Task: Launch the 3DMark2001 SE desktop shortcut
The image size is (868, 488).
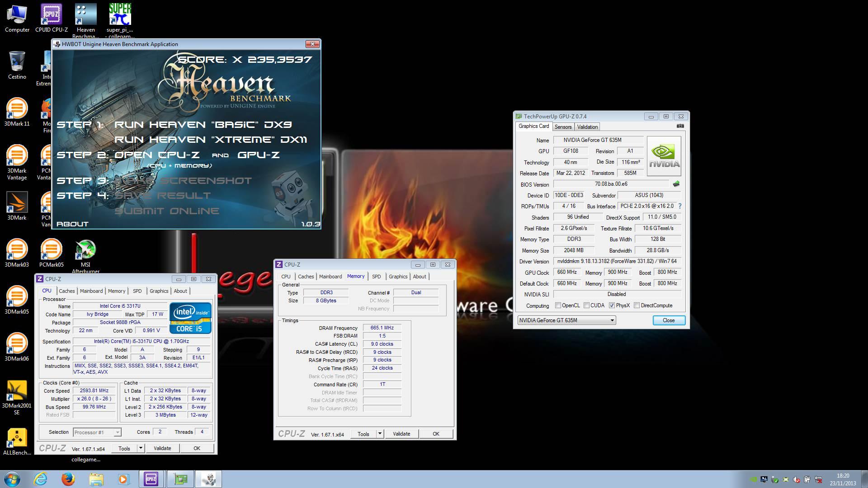Action: click(17, 397)
